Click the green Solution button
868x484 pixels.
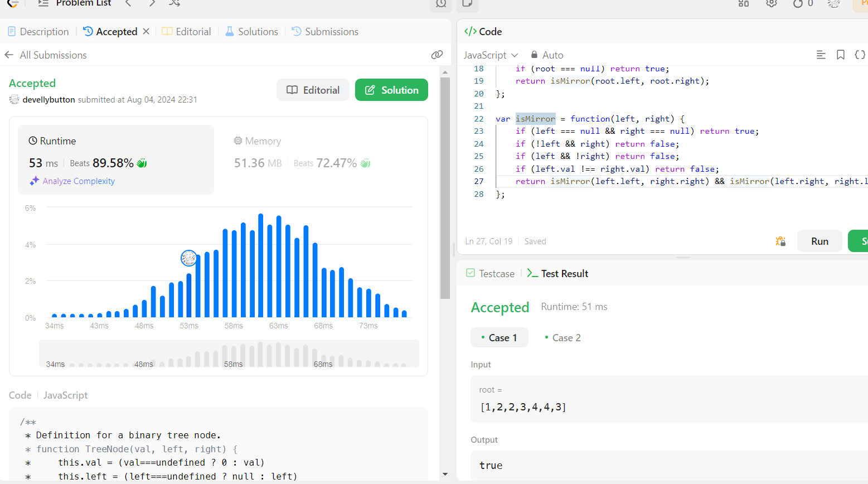[x=391, y=90]
